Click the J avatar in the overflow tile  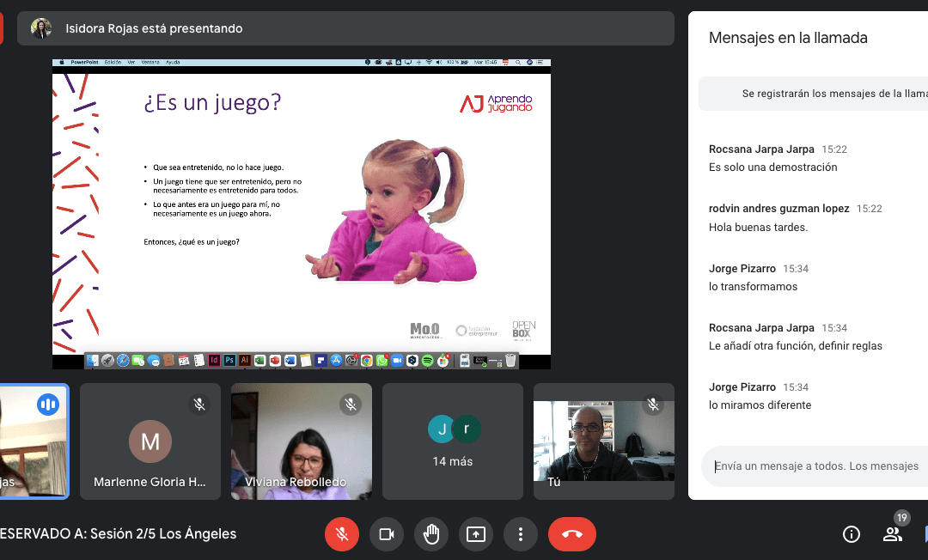pos(442,429)
